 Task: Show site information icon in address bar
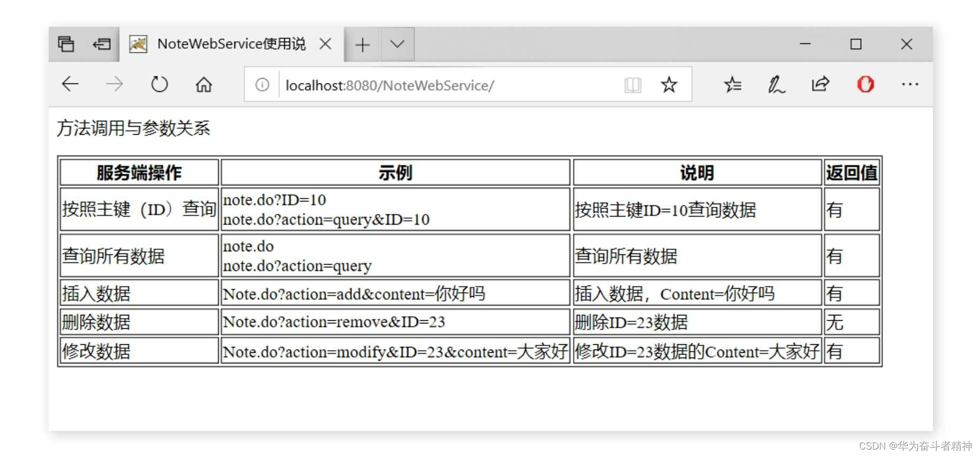click(x=262, y=84)
